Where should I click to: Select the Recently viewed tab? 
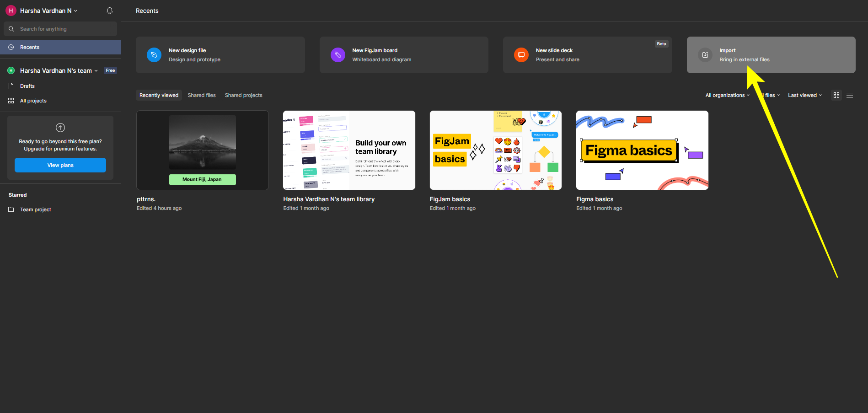pos(159,95)
